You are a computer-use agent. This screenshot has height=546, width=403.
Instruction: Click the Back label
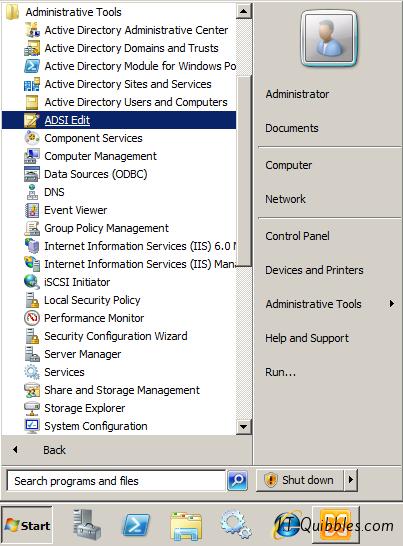coord(54,450)
